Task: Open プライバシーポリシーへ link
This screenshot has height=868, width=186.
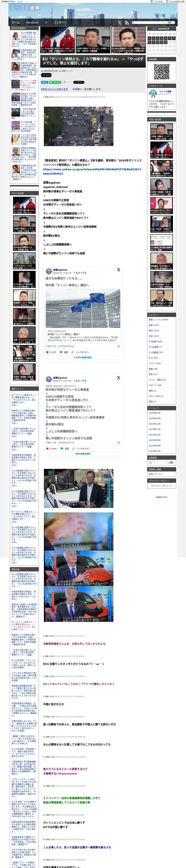Action: pyautogui.click(x=161, y=486)
